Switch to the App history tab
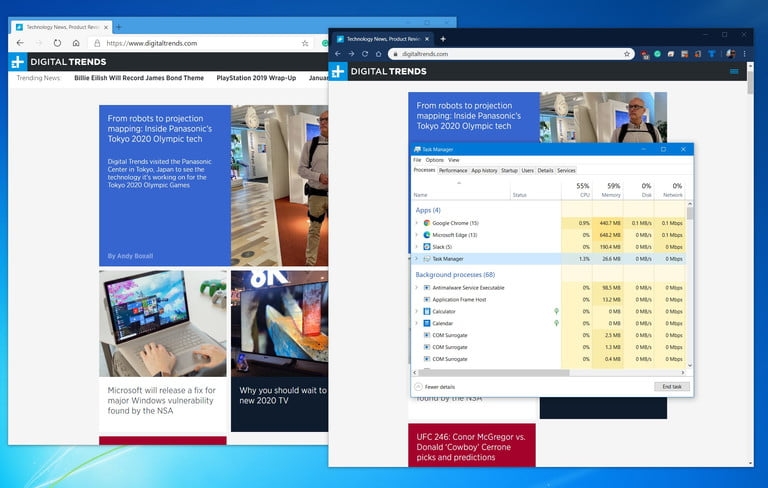The width and height of the screenshot is (768, 488). pyautogui.click(x=484, y=171)
